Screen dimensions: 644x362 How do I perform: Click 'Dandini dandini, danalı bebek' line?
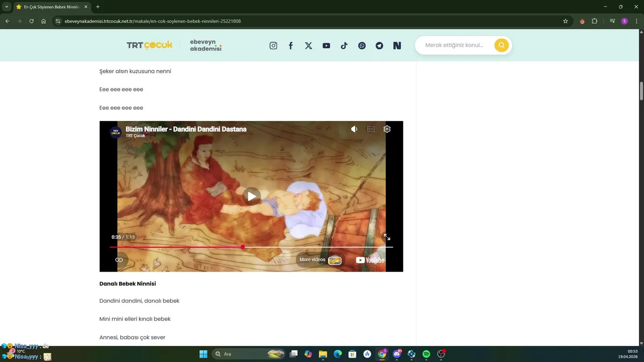pos(139,301)
